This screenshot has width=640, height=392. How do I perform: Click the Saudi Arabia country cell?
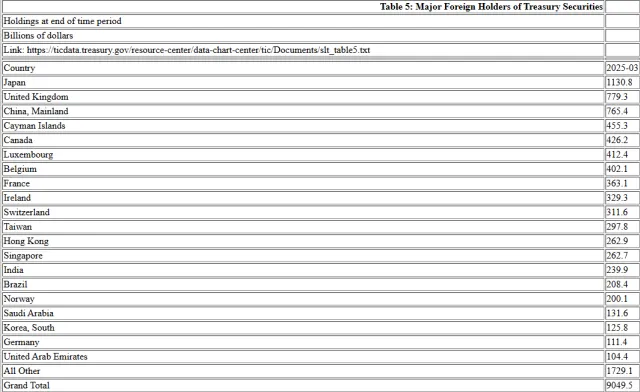[x=303, y=313]
